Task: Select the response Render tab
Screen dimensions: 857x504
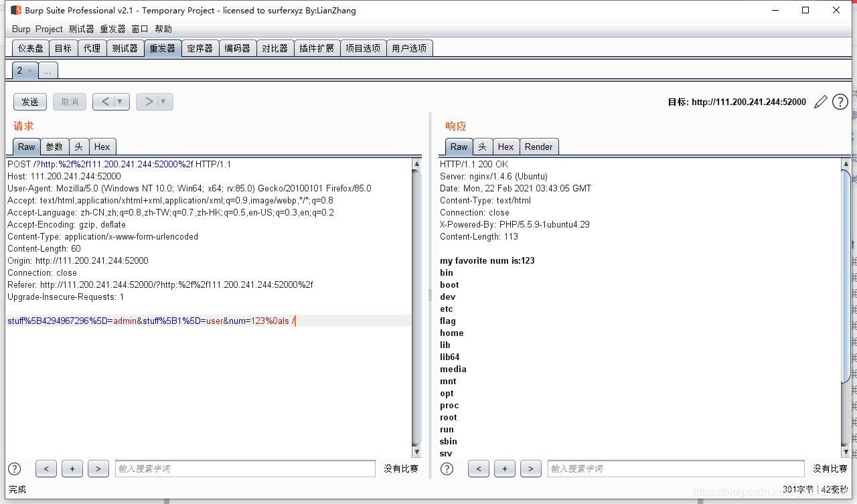Action: [539, 147]
